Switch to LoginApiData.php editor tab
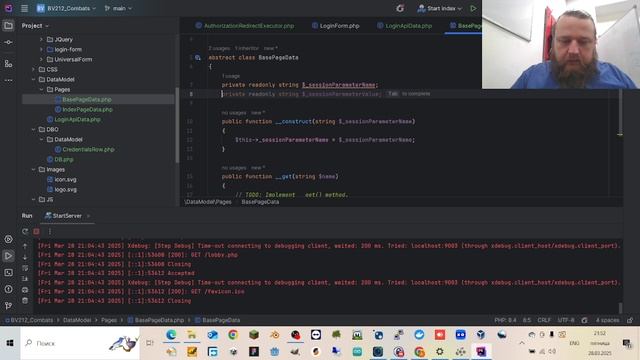The height and width of the screenshot is (360, 640). click(404, 26)
